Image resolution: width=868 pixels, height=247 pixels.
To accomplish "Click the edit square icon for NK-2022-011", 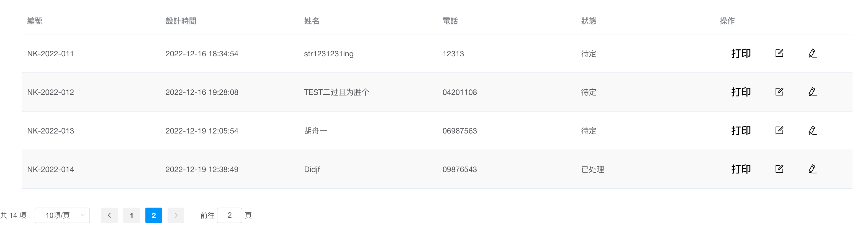I will click(779, 53).
